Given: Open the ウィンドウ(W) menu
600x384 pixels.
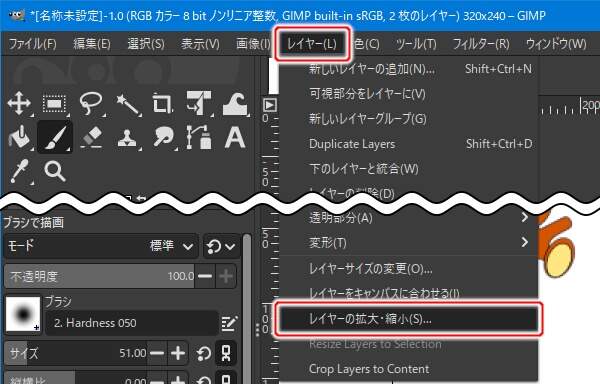Looking at the screenshot, I should click(x=556, y=44).
